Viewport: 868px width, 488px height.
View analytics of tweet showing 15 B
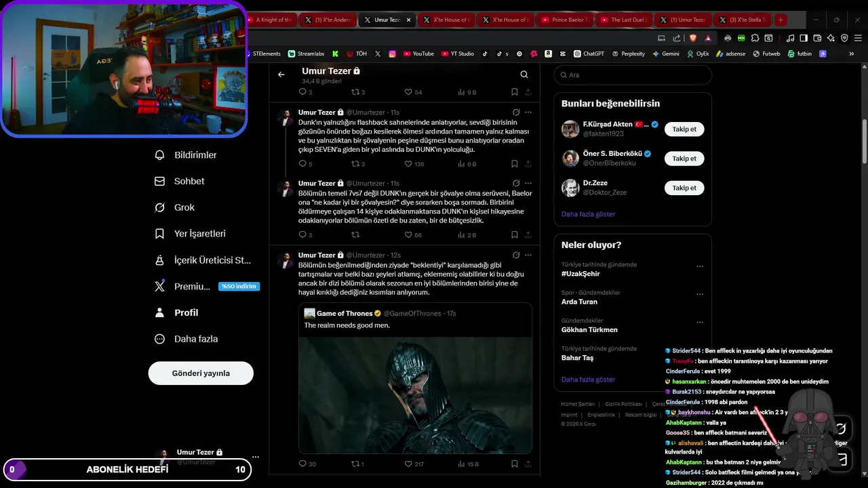coord(469,464)
